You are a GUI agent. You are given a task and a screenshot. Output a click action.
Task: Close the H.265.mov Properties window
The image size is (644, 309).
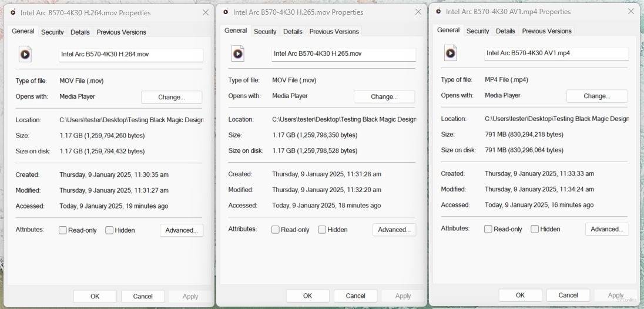(x=418, y=12)
